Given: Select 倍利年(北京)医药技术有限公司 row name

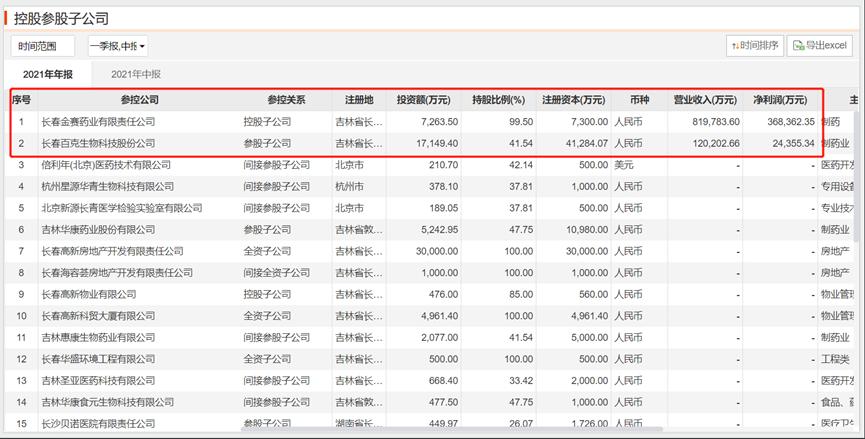Looking at the screenshot, I should 106,165.
